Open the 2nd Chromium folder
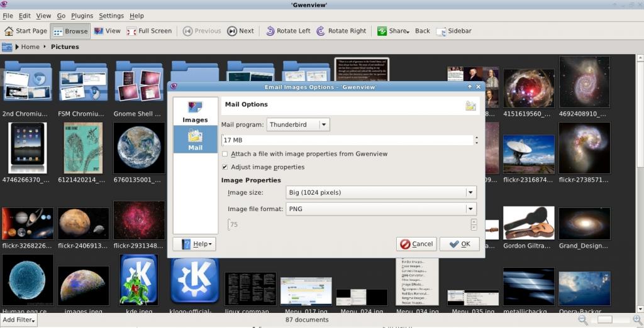This screenshot has height=328, width=644. [x=28, y=81]
